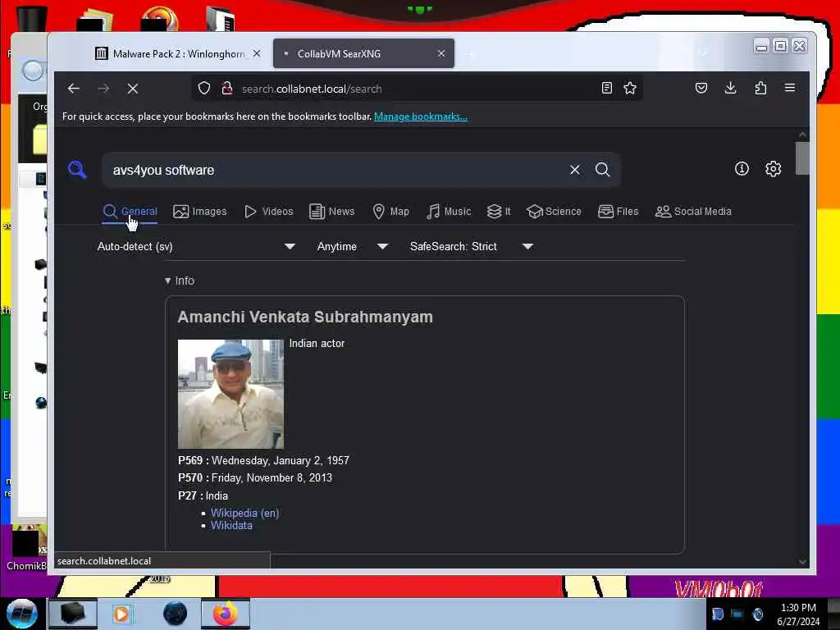Switch to Videos search category
This screenshot has width=840, height=630.
[x=269, y=212]
